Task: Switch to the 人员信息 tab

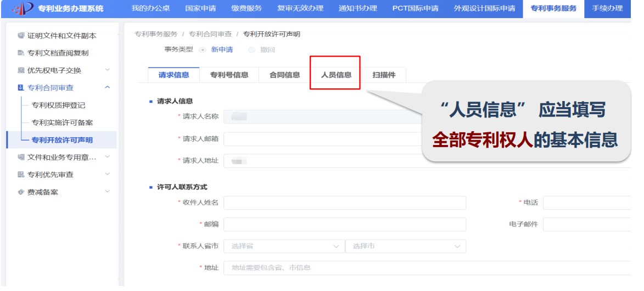Action: tap(336, 75)
